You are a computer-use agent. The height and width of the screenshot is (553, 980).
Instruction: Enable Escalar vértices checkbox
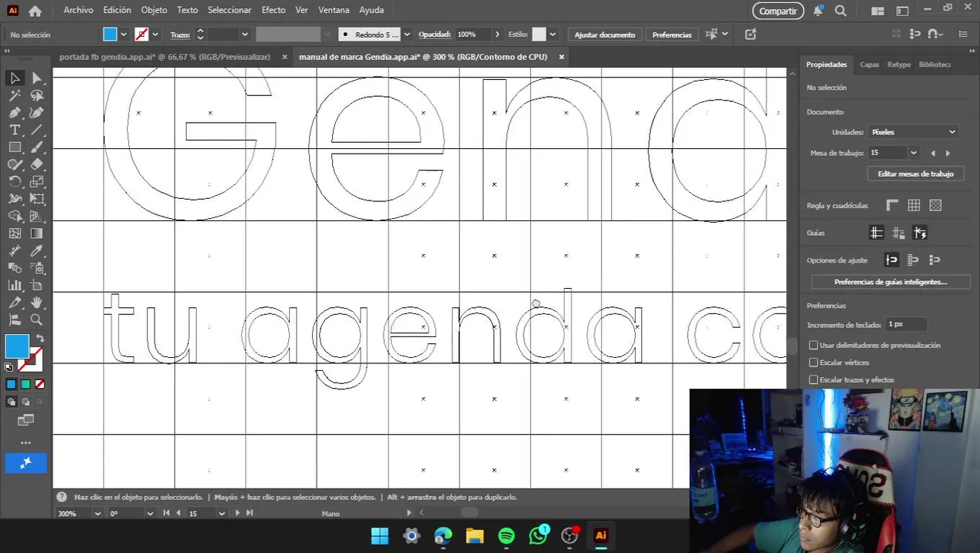pyautogui.click(x=814, y=363)
